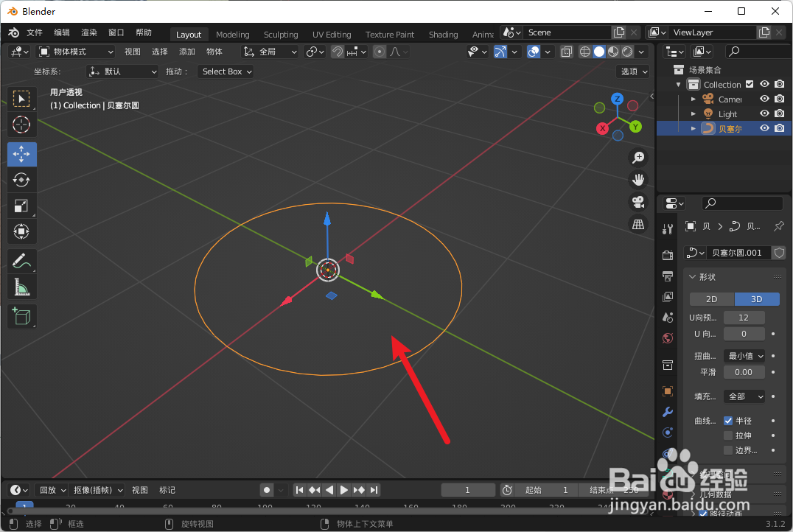Open the 添加 menu in viewport header
Image resolution: width=793 pixels, height=532 pixels.
click(186, 52)
